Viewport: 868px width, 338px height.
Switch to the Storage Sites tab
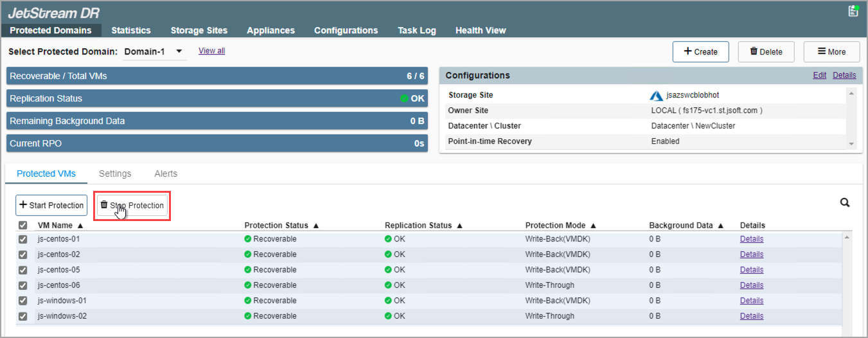(199, 30)
